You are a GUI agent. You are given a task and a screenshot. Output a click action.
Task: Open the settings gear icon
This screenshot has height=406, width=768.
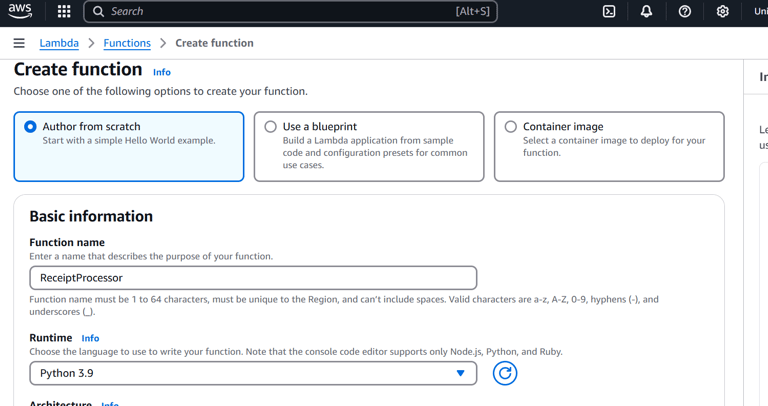(x=722, y=11)
